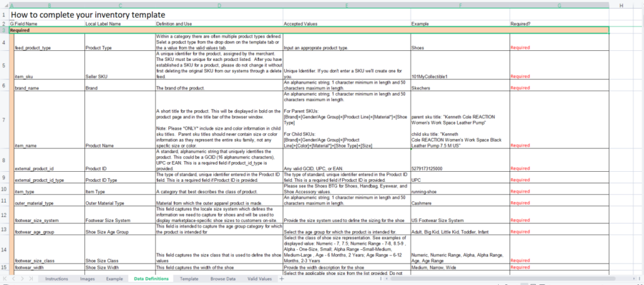Viewport: 644px width, 285px height.
Task: Switch to the Template sheet tab
Action: [189, 279]
